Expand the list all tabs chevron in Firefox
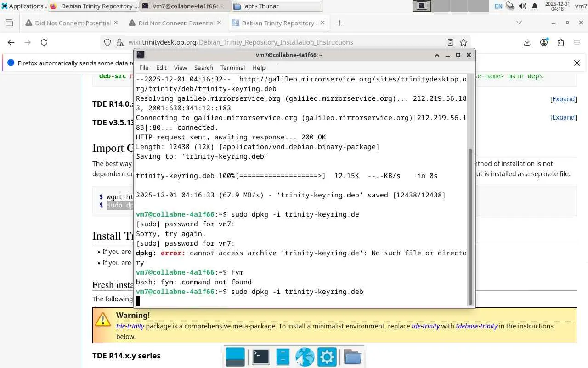The image size is (588, 368). (519, 23)
